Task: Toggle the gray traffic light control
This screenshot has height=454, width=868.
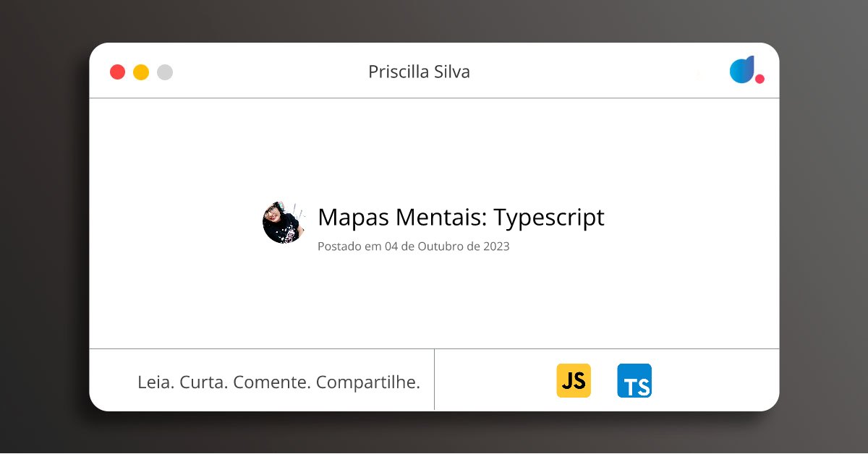Action: coord(164,72)
